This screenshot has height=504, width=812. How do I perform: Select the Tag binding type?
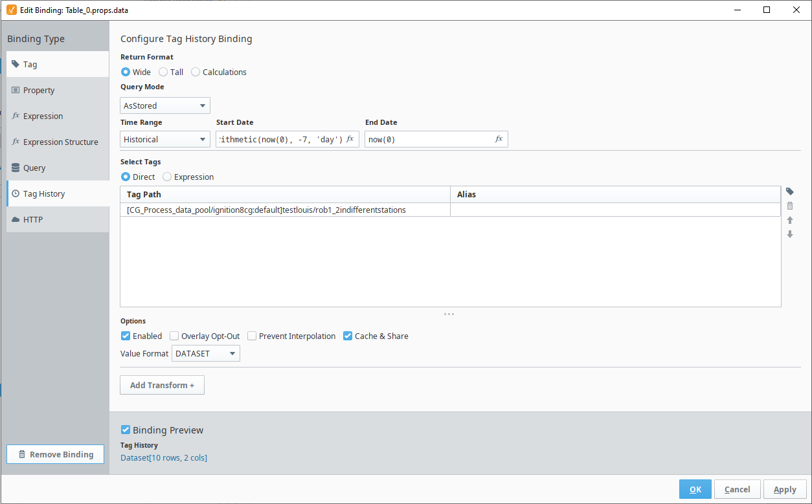[x=58, y=64]
